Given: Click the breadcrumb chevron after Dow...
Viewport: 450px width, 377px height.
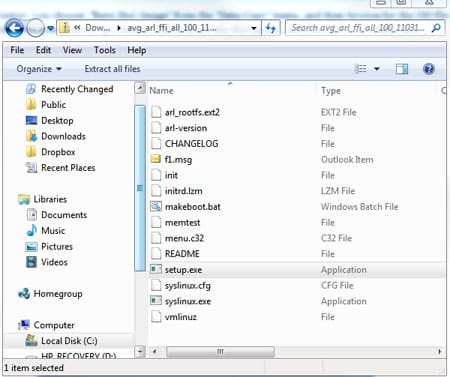Looking at the screenshot, I should pyautogui.click(x=119, y=28).
